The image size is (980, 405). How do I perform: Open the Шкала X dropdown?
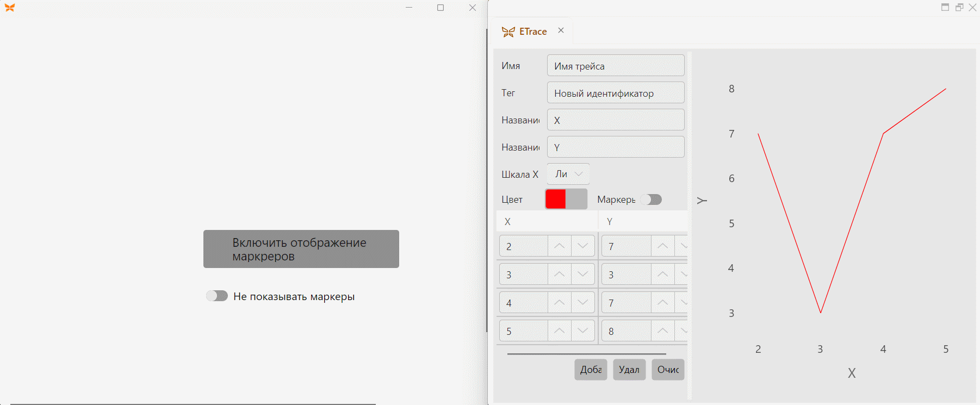click(x=568, y=174)
